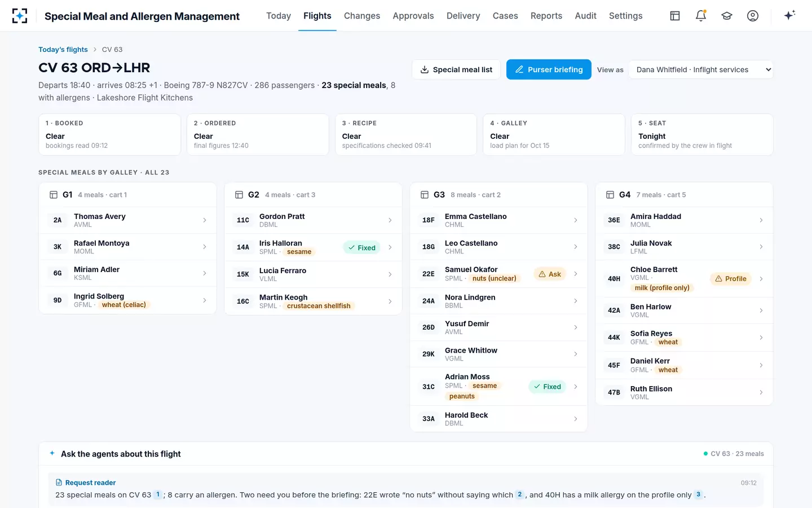This screenshot has width=812, height=508.
Task: Click the sparkle icon beside Ask the agents
Action: pos(52,453)
